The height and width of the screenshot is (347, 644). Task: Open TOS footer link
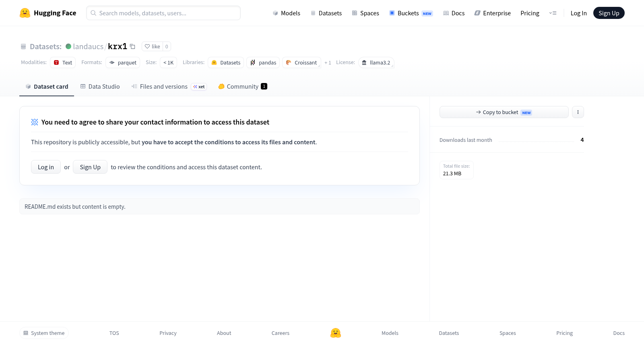[114, 333]
